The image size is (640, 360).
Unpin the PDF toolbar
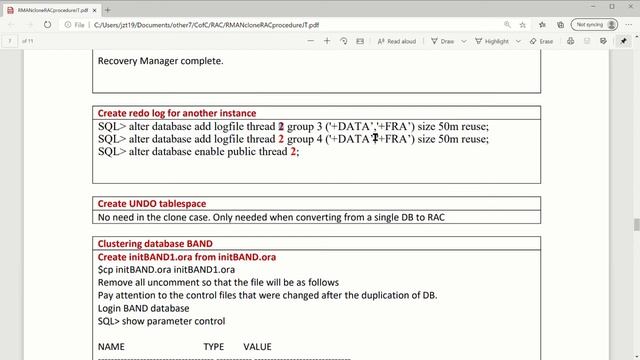[x=624, y=41]
